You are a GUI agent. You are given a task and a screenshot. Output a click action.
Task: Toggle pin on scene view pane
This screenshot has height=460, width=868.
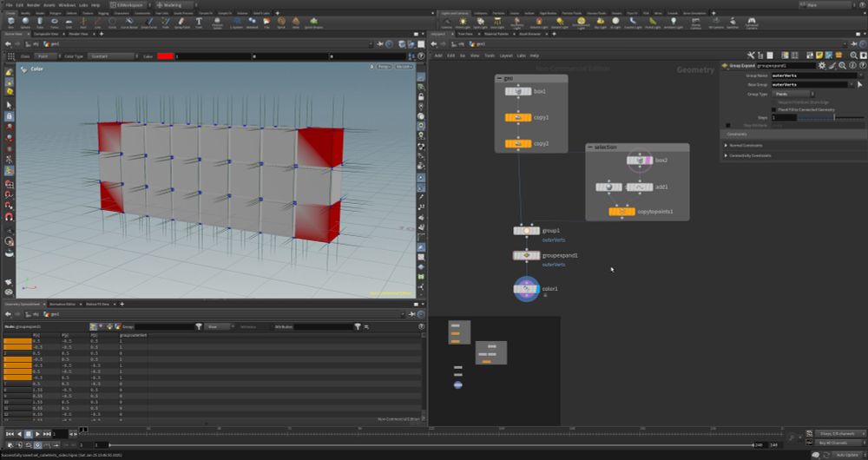coord(379,44)
